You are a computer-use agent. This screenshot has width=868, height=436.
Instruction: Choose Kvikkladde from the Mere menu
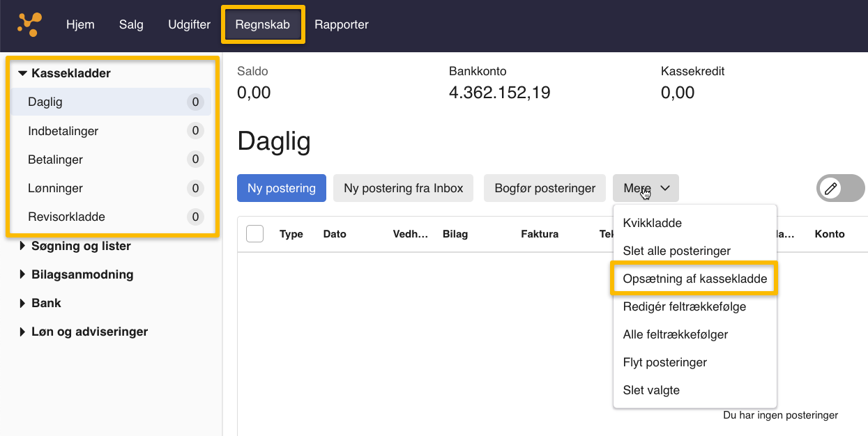[x=652, y=223]
